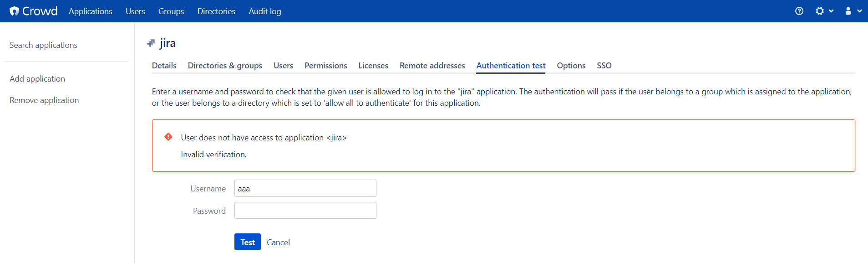Switch to the Permissions tab
This screenshot has height=263, width=868.
pos(326,66)
